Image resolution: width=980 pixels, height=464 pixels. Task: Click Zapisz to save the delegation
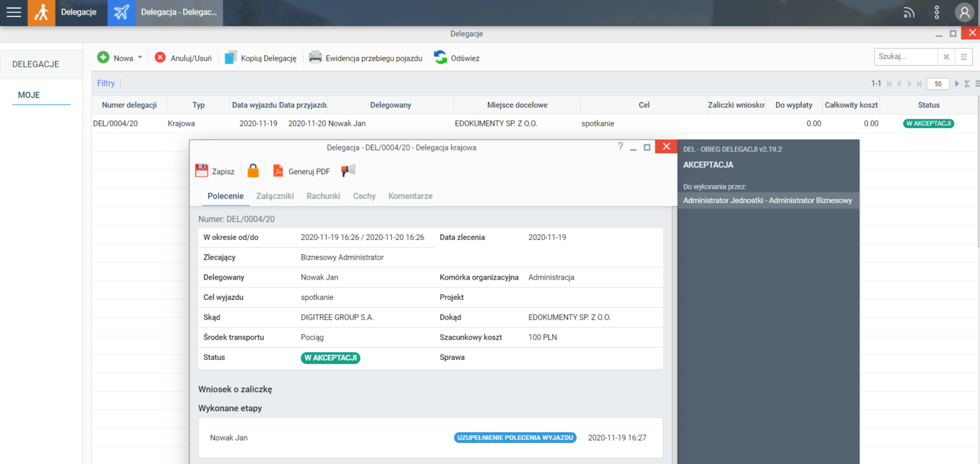(214, 171)
